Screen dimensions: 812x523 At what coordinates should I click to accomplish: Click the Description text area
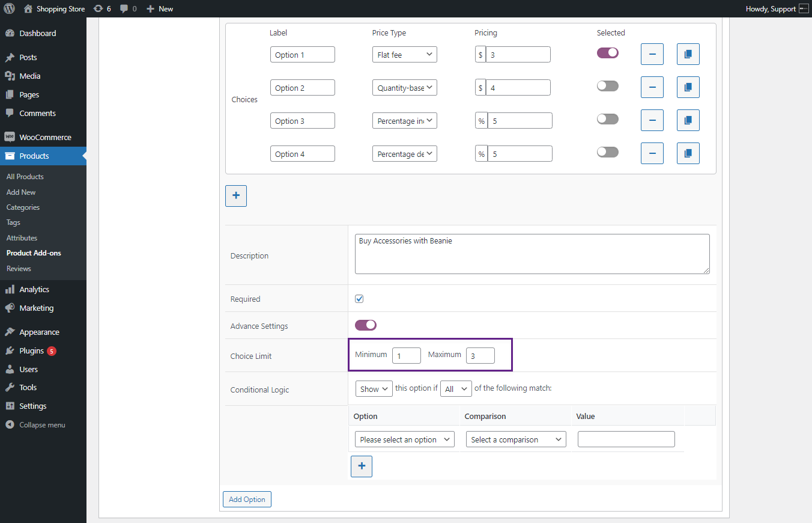pyautogui.click(x=532, y=254)
